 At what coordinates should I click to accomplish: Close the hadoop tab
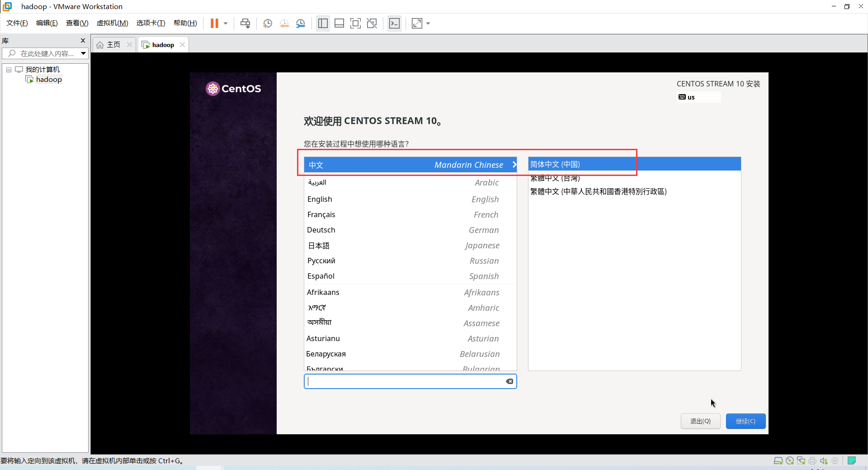click(182, 44)
